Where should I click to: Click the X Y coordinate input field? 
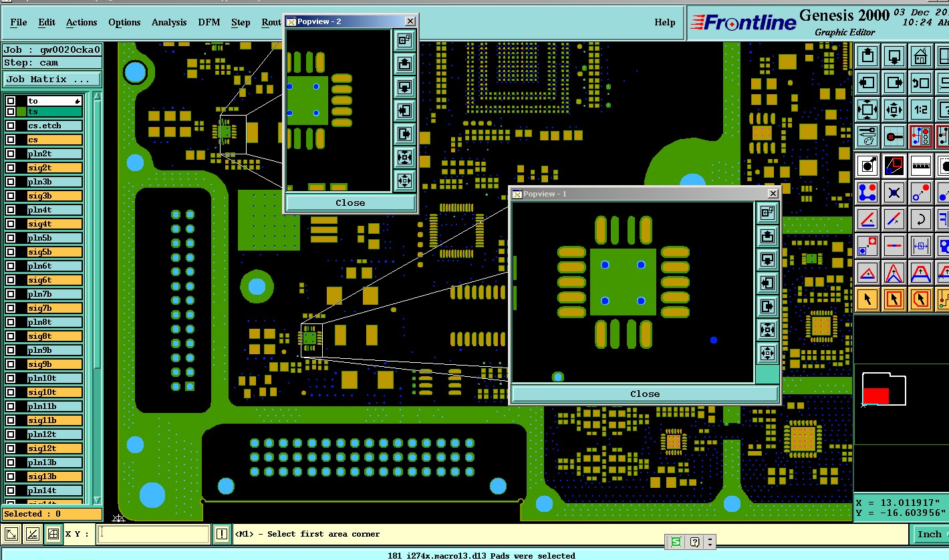pyautogui.click(x=154, y=534)
